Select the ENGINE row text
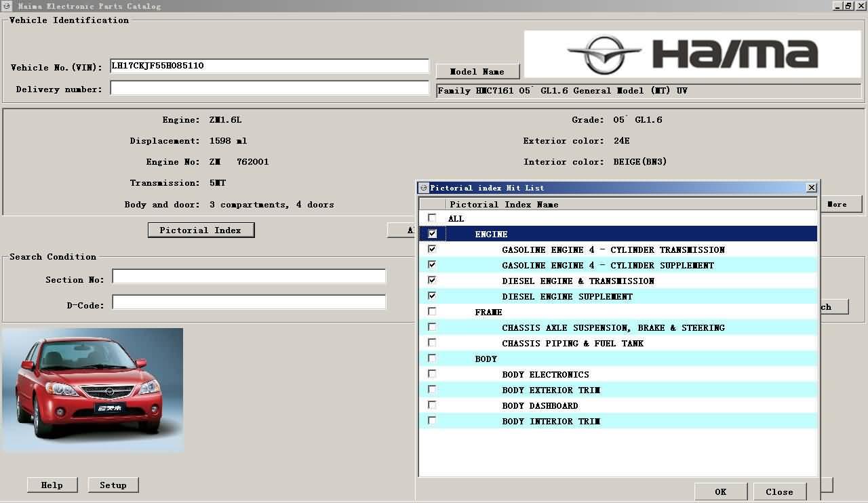This screenshot has height=503, width=868. 491,234
